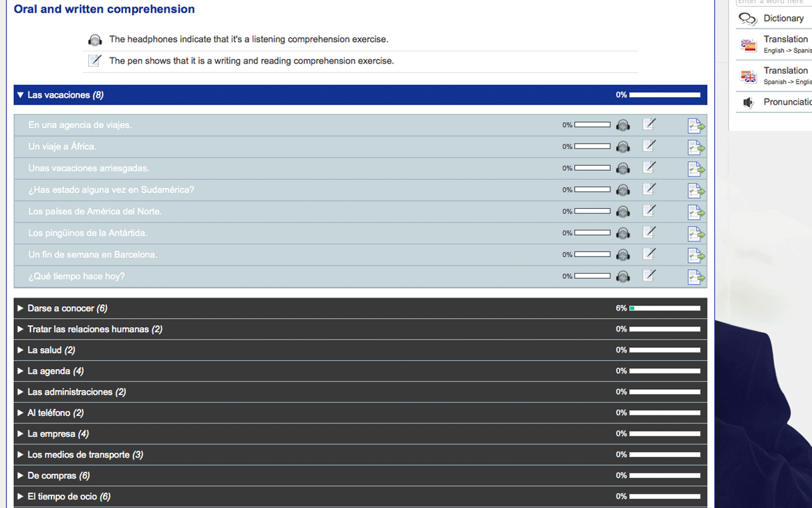Collapse the 'Las vacaciones (8)' section
The width and height of the screenshot is (812, 508).
pos(360,95)
